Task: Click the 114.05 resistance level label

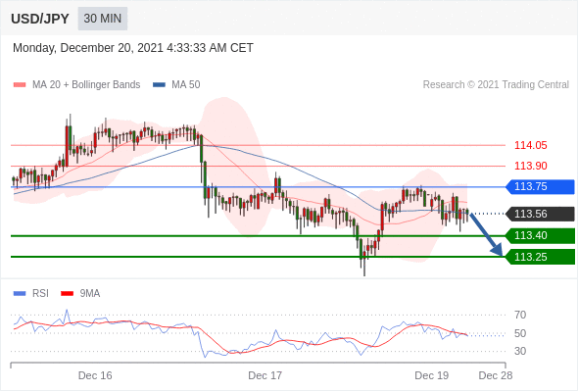Action: [x=530, y=145]
